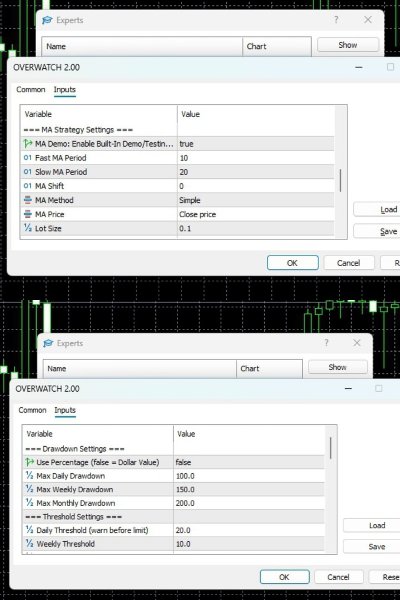Click Value column header in lower inputs table
The width and height of the screenshot is (400, 600).
(x=249, y=434)
